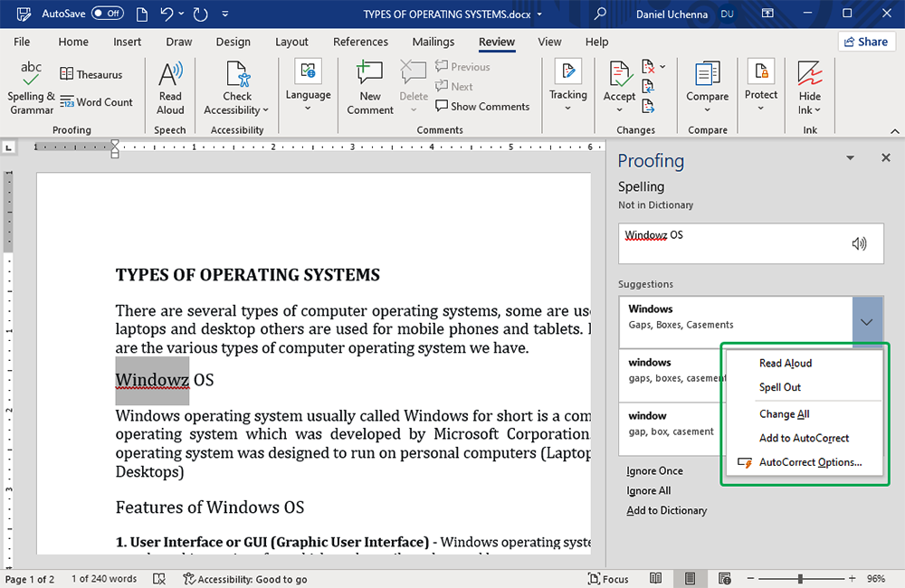Click the misspelled word Windowz in document
This screenshot has width=905, height=588.
click(x=152, y=380)
